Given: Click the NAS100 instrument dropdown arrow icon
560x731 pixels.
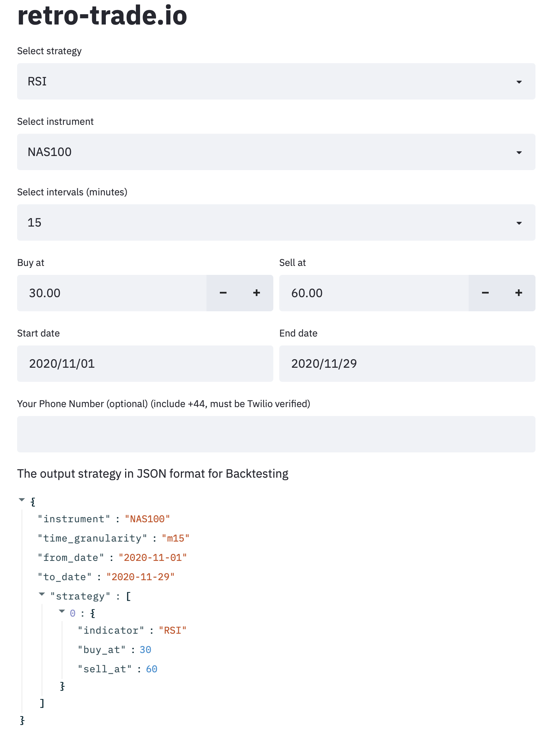Looking at the screenshot, I should [519, 153].
